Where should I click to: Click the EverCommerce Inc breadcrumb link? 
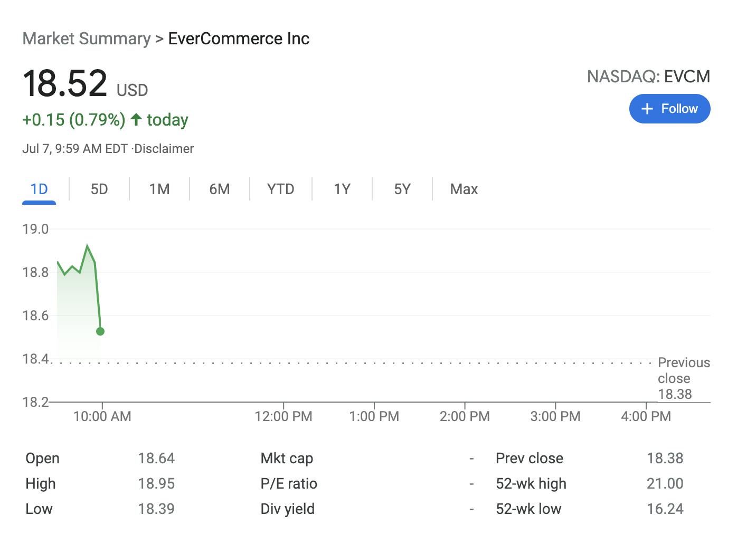click(239, 38)
